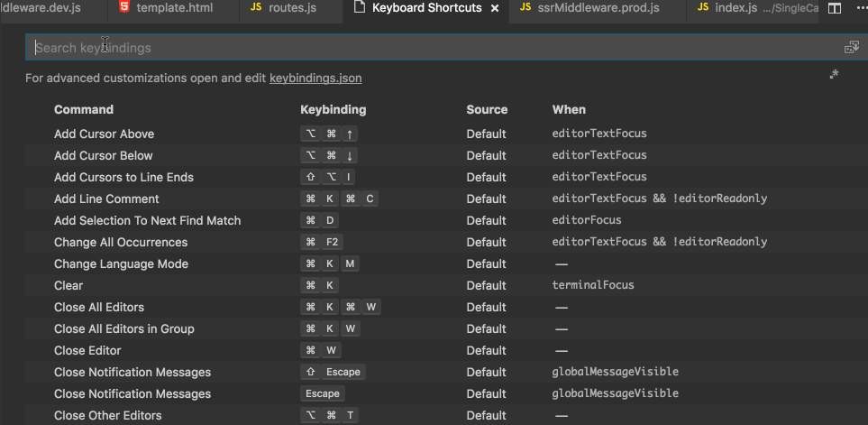Open the more actions ellipsis menu
The width and height of the screenshot is (868, 425).
[x=862, y=8]
